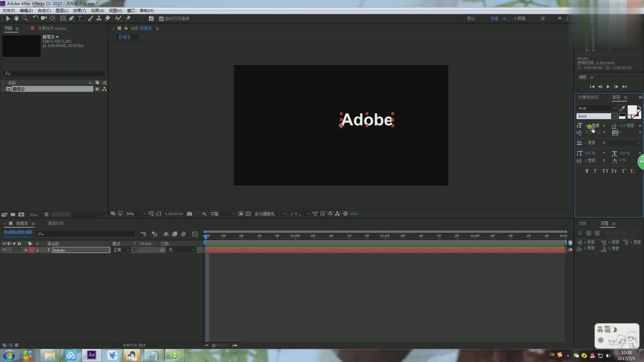Viewport: 644px width, 362px height.
Task: Pick a color with the eyedropper in Character panel
Action: point(622,108)
